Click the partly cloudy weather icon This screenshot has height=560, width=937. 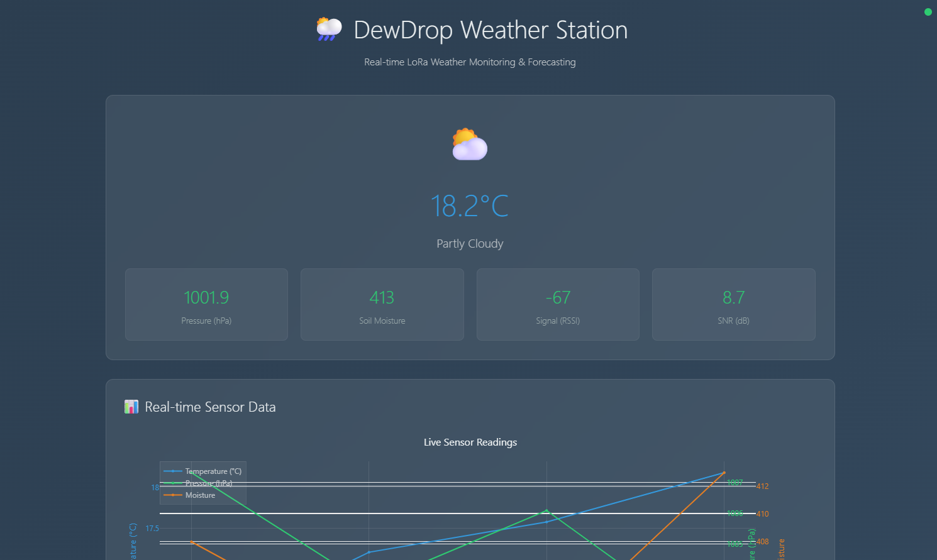point(470,144)
